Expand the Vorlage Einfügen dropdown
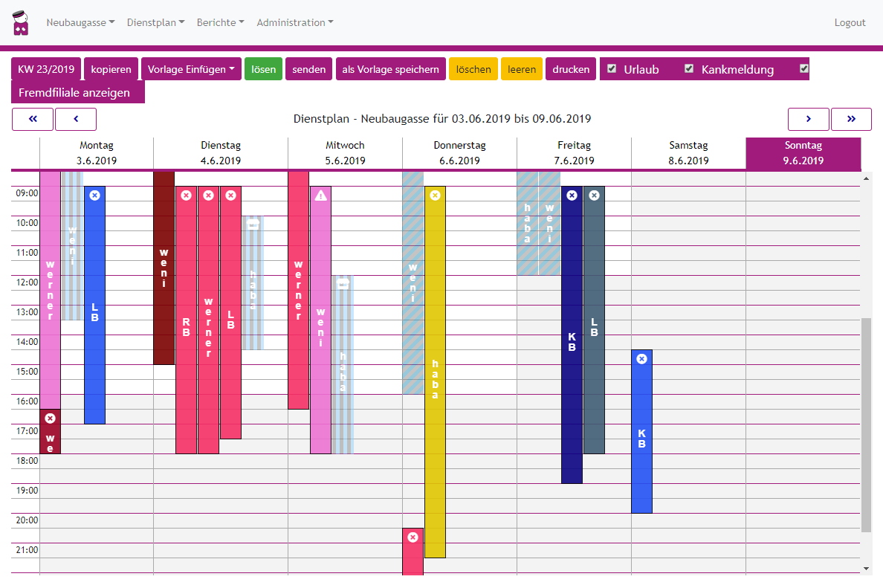This screenshot has width=883, height=588. (x=191, y=69)
